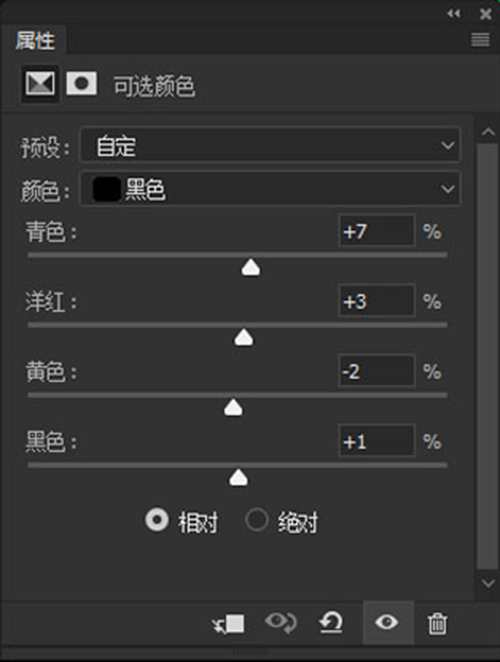Click the 黄色 slider handle
Screen dimensions: 500x662
(x=233, y=408)
